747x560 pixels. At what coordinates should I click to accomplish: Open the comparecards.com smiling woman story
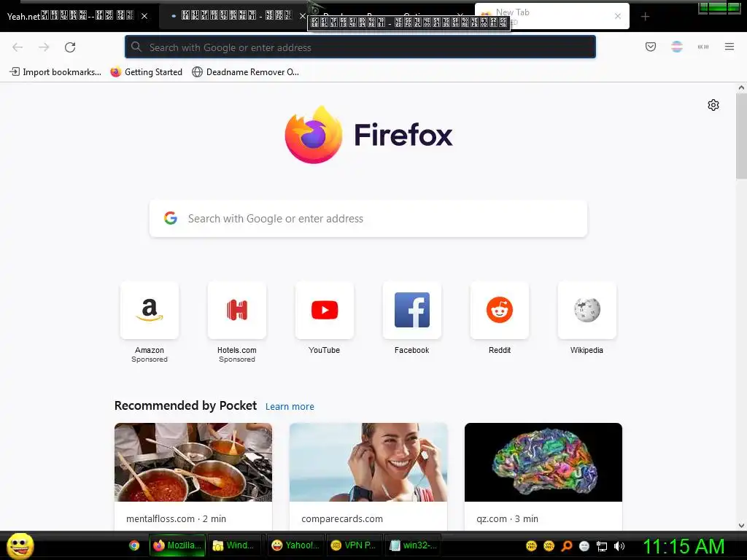368,476
